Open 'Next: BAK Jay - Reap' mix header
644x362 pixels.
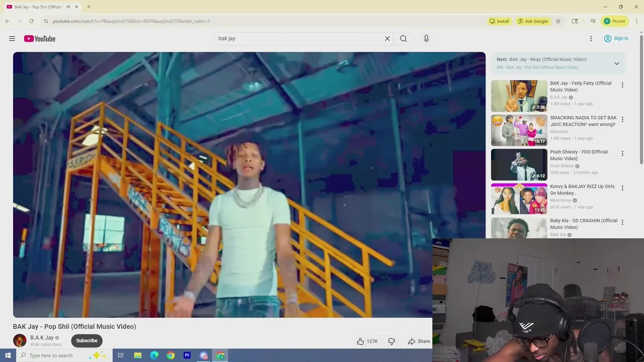[x=542, y=59]
